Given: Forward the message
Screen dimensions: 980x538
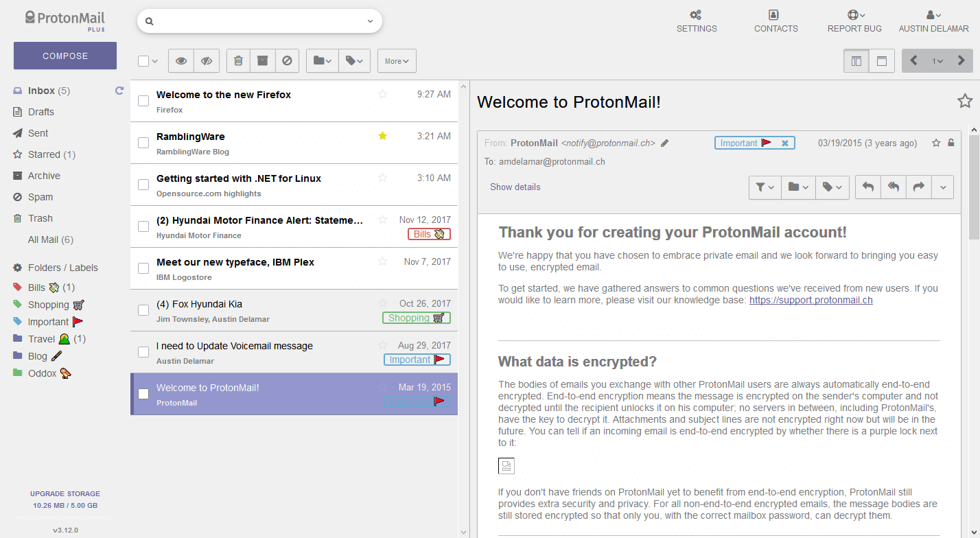Looking at the screenshot, I should 918,187.
